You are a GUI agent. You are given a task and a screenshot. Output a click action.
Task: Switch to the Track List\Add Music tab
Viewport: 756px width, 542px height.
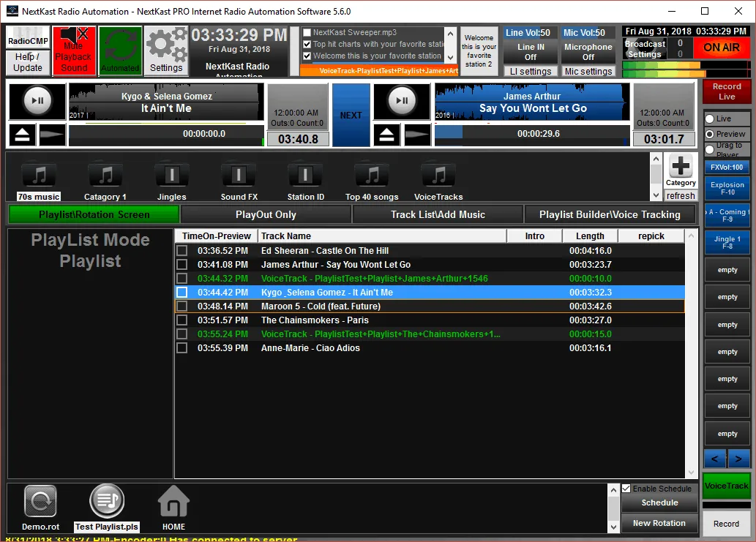click(437, 214)
